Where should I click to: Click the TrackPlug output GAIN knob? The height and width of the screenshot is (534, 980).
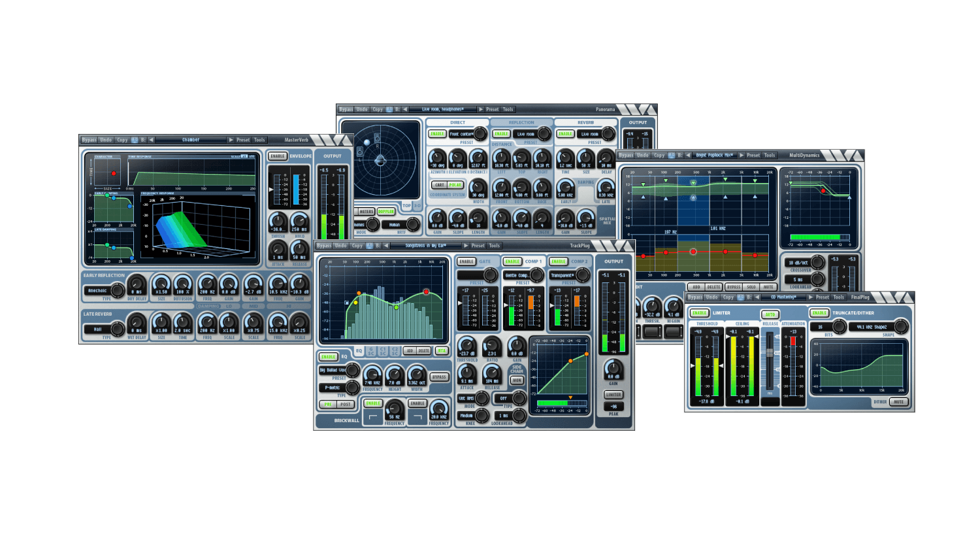[x=613, y=368]
